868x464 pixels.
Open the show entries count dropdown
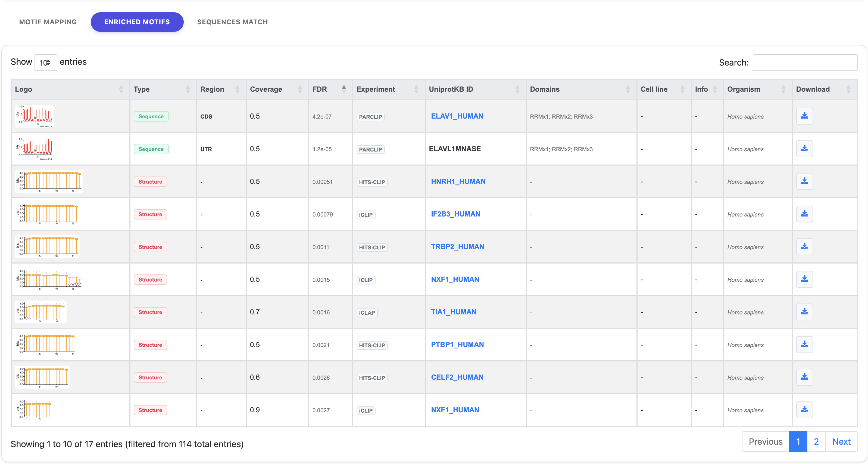[45, 62]
